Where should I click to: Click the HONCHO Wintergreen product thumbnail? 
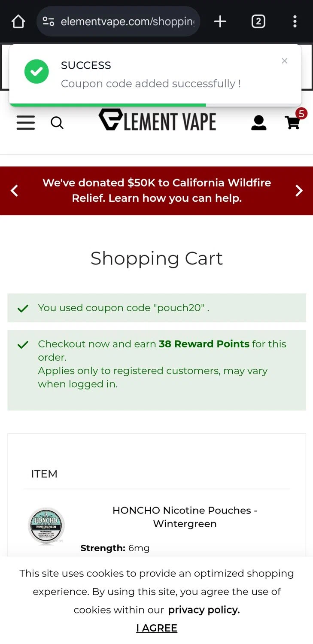pyautogui.click(x=46, y=526)
